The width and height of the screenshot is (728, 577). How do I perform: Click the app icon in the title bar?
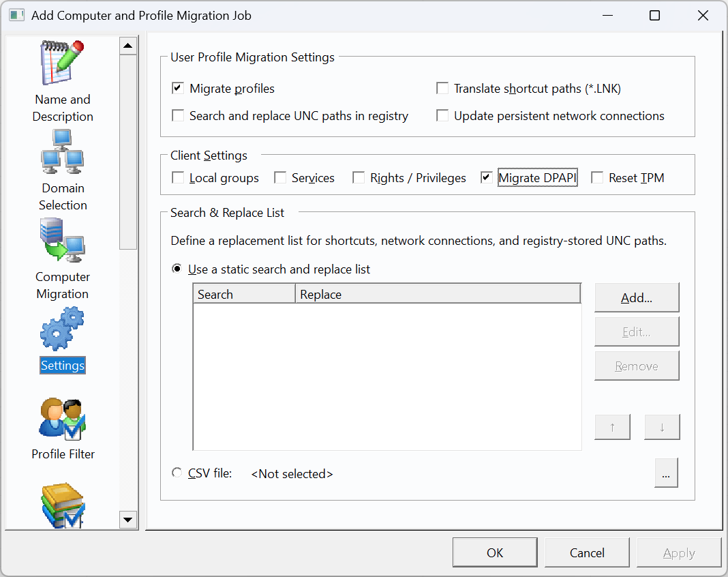[x=17, y=15]
